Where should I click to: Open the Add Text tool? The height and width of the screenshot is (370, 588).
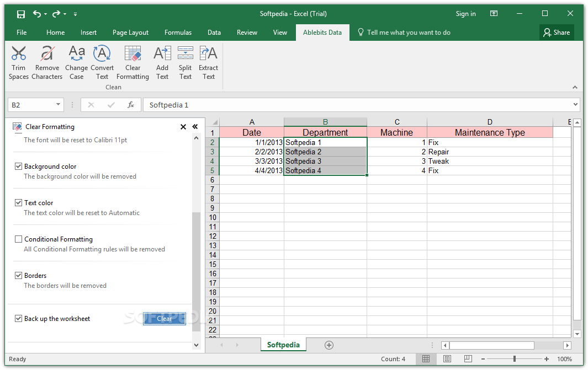pyautogui.click(x=162, y=62)
